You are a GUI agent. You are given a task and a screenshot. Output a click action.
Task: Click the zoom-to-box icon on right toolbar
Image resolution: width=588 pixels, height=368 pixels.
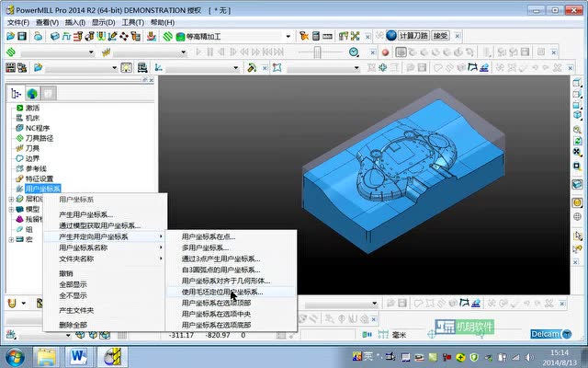[x=577, y=166]
